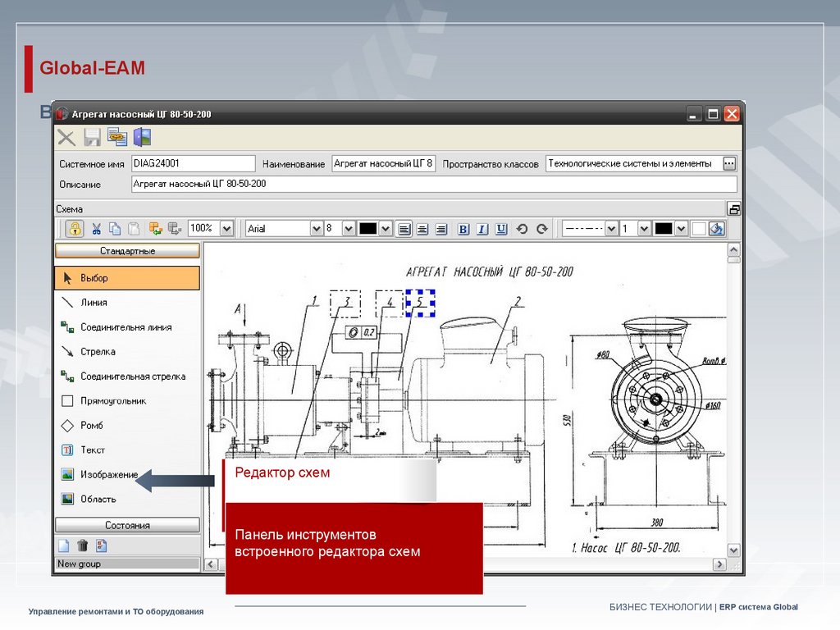Open the line color dropdown arrow

(681, 229)
